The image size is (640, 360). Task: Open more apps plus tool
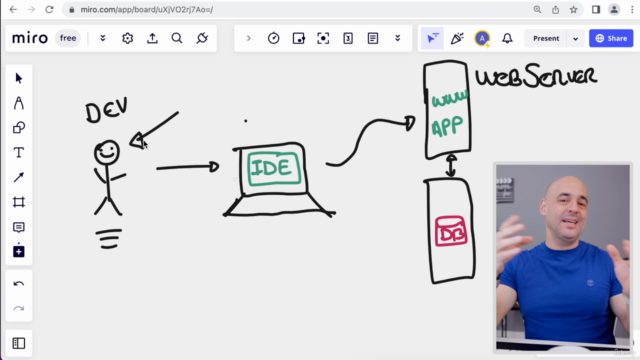[18, 251]
